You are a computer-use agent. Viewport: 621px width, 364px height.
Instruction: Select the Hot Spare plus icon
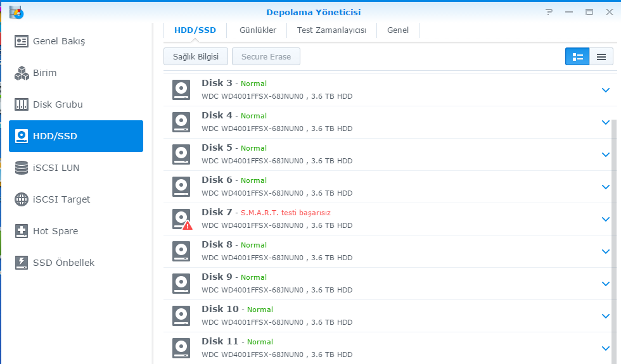(x=22, y=231)
